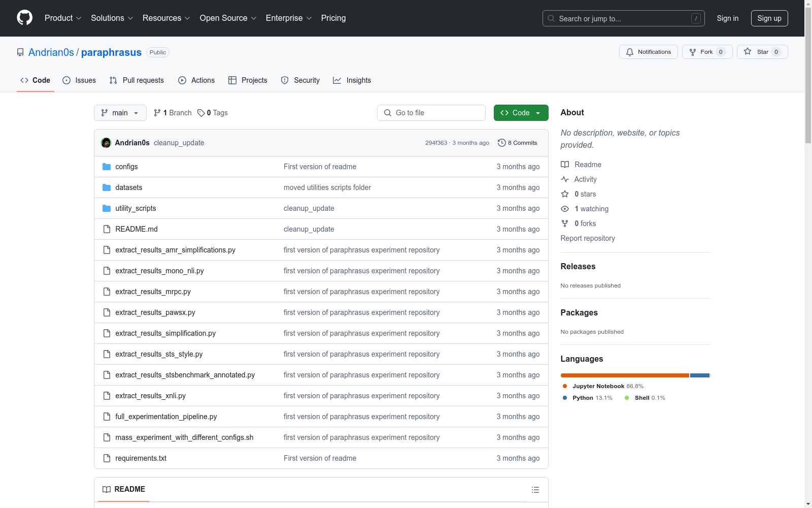Click the fork icon next to 0 forks
This screenshot has width=812, height=508.
565,224
